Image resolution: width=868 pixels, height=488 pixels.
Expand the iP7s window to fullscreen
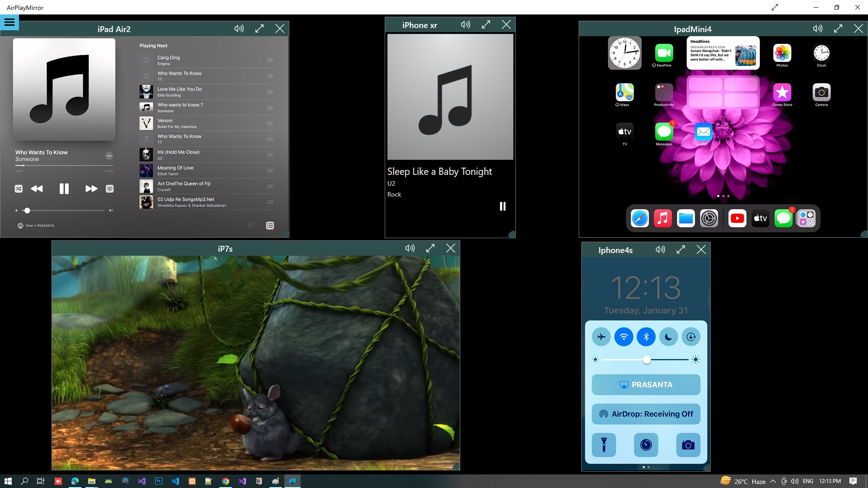click(x=430, y=248)
